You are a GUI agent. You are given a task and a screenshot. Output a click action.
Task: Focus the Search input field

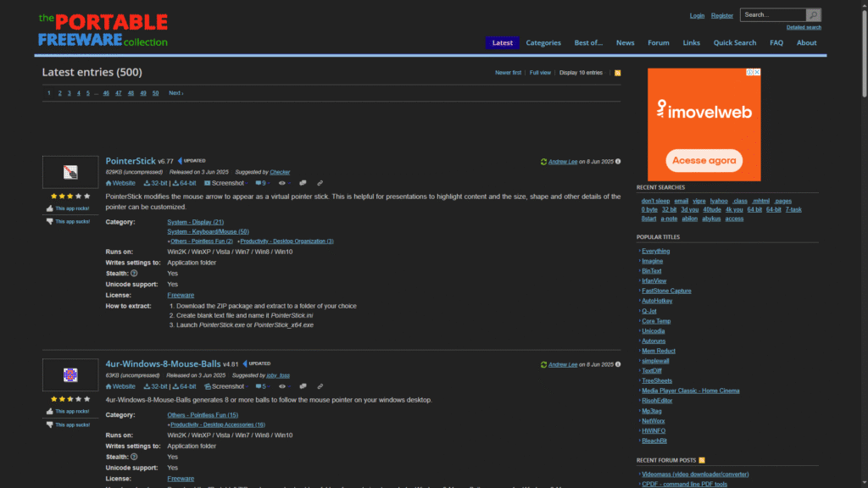[x=773, y=15]
